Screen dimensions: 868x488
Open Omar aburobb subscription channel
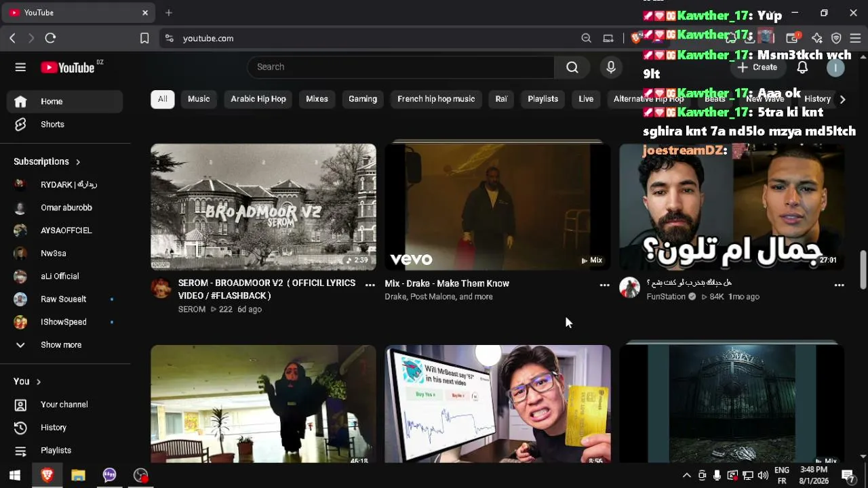coord(65,207)
